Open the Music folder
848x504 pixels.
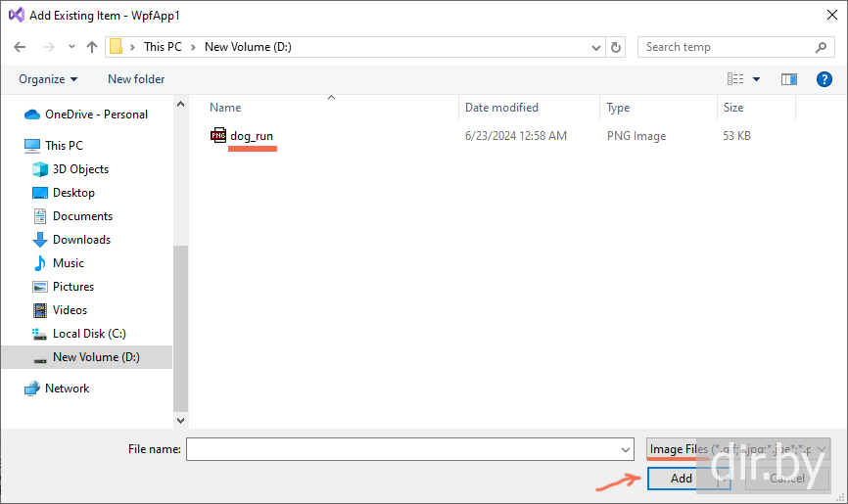[69, 263]
